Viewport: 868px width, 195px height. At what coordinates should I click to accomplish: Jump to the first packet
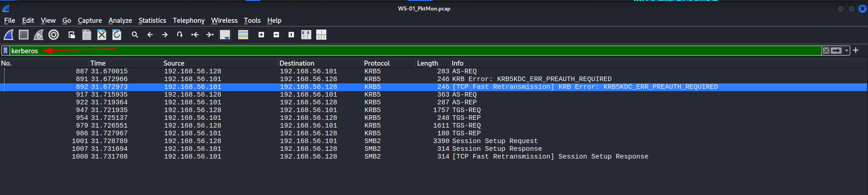click(195, 35)
